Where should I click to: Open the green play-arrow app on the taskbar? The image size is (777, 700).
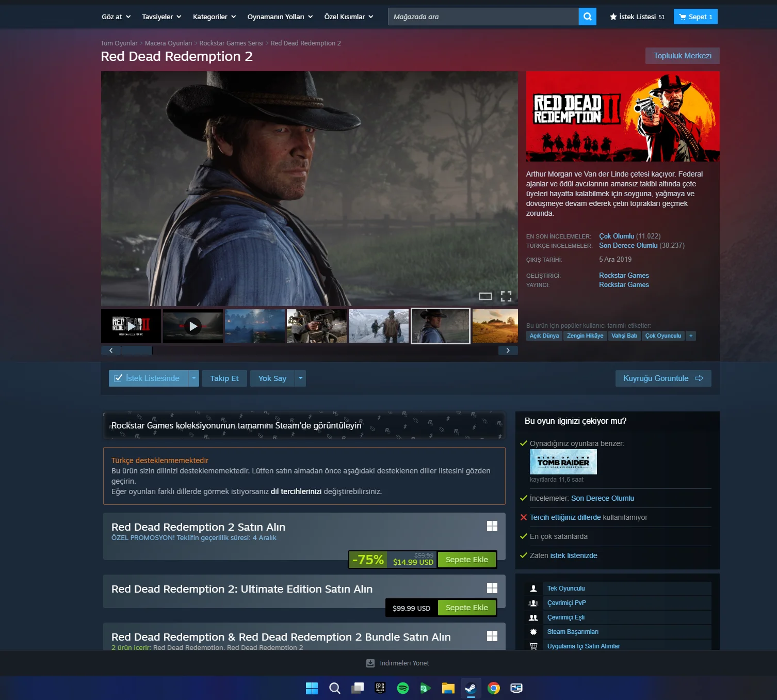[x=426, y=688]
